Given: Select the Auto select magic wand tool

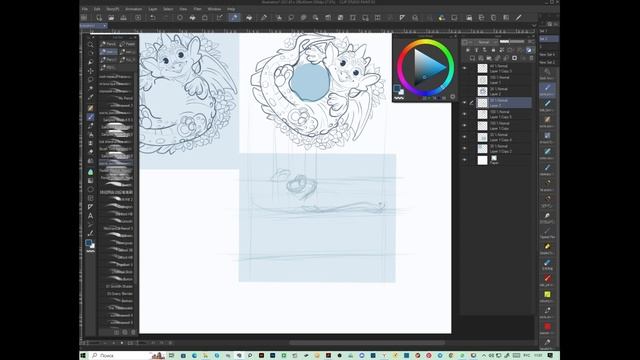Looking at the screenshot, I should click(90, 88).
